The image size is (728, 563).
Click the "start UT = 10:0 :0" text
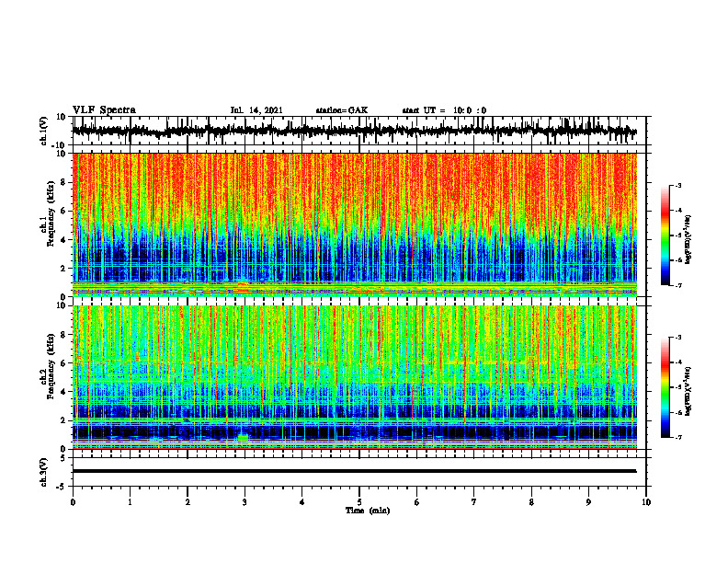[x=444, y=110]
